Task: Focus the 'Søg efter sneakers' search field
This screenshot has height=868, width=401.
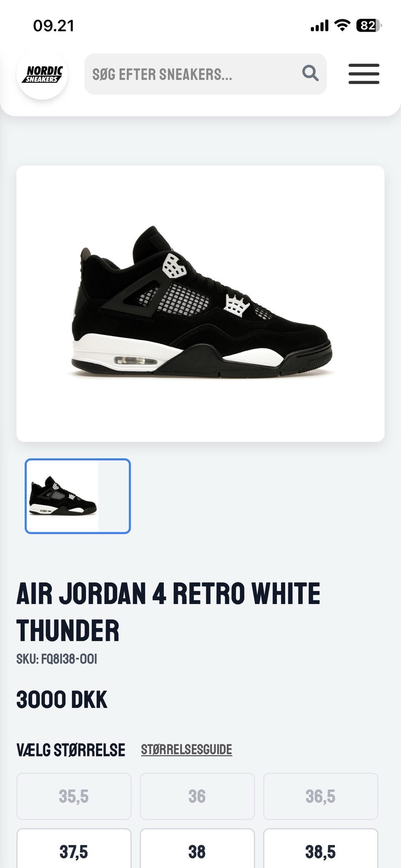Action: (x=206, y=74)
